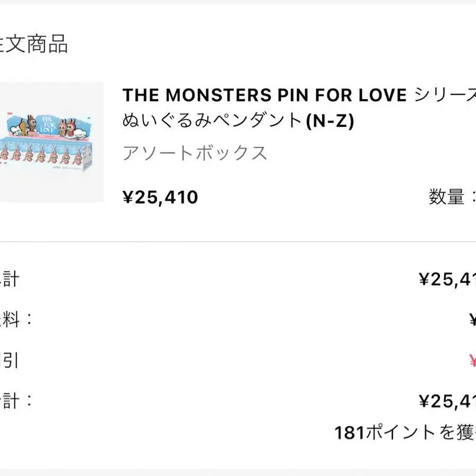Click the item price ¥25,410

click(x=160, y=197)
